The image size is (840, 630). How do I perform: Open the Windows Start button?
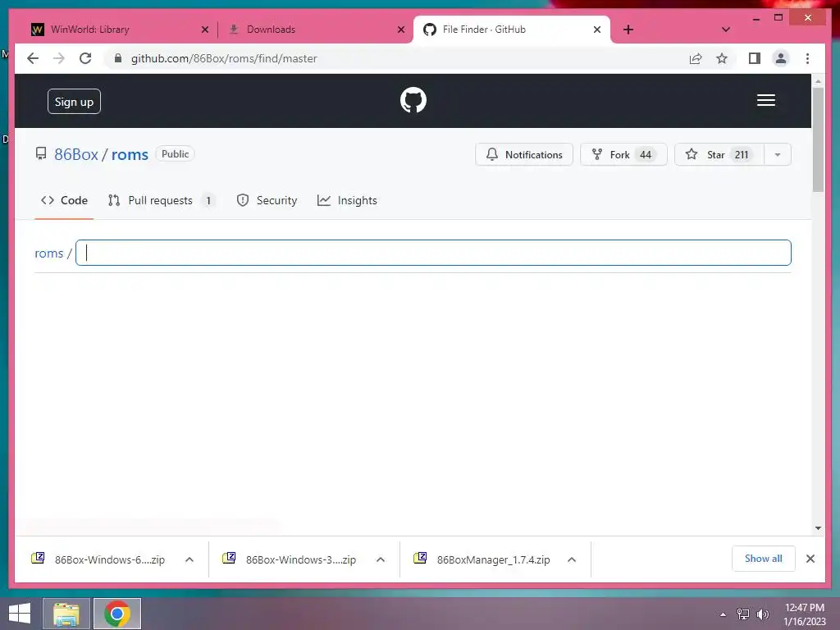tap(20, 614)
